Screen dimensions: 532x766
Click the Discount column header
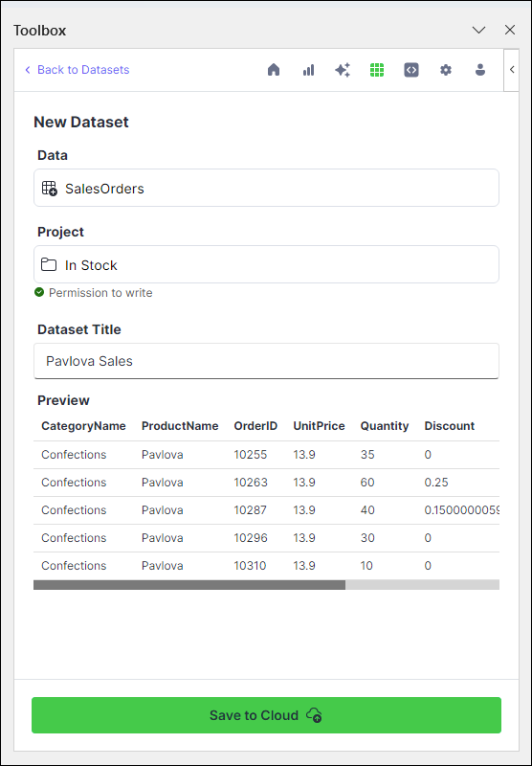450,426
